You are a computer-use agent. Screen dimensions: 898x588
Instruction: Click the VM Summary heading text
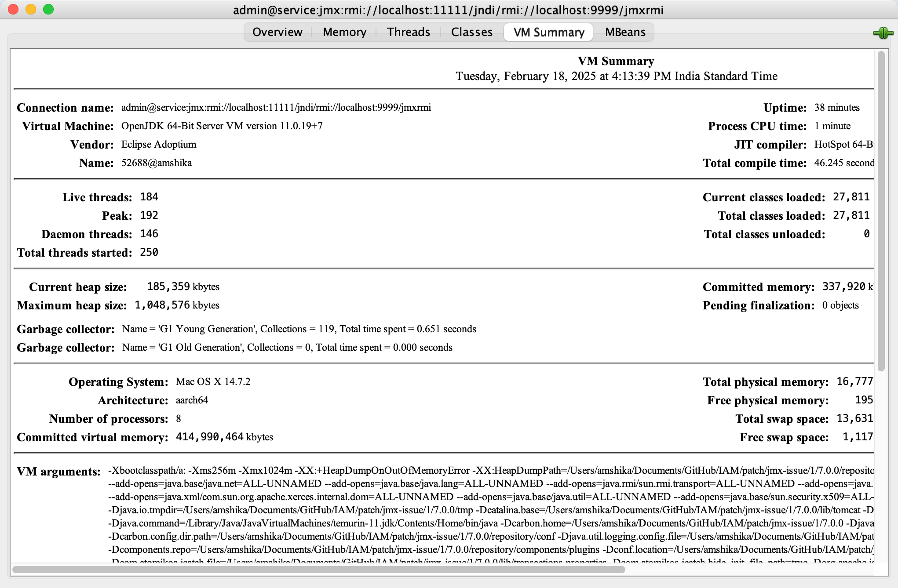click(x=616, y=61)
